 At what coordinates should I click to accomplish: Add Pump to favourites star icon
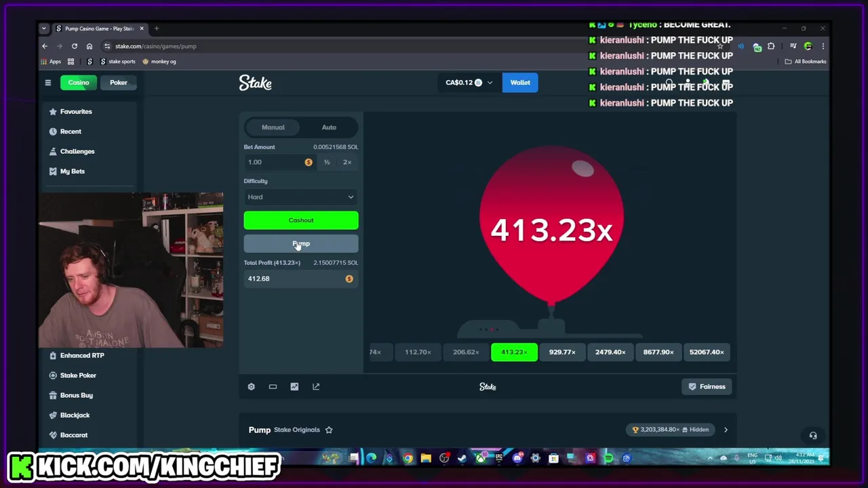[329, 430]
